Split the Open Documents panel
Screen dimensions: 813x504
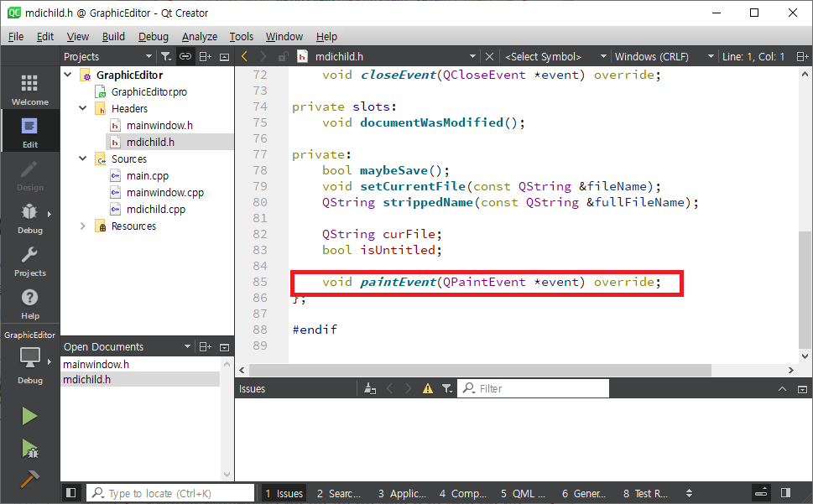tap(206, 346)
